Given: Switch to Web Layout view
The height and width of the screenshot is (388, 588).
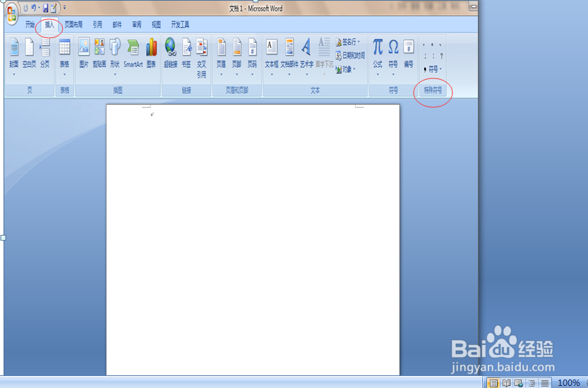Looking at the screenshot, I should [x=519, y=383].
